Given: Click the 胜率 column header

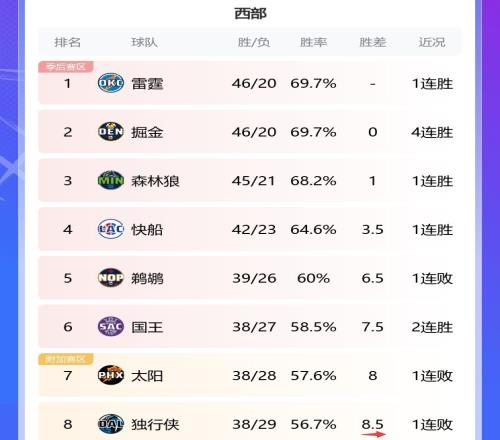Looking at the screenshot, I should point(313,42).
